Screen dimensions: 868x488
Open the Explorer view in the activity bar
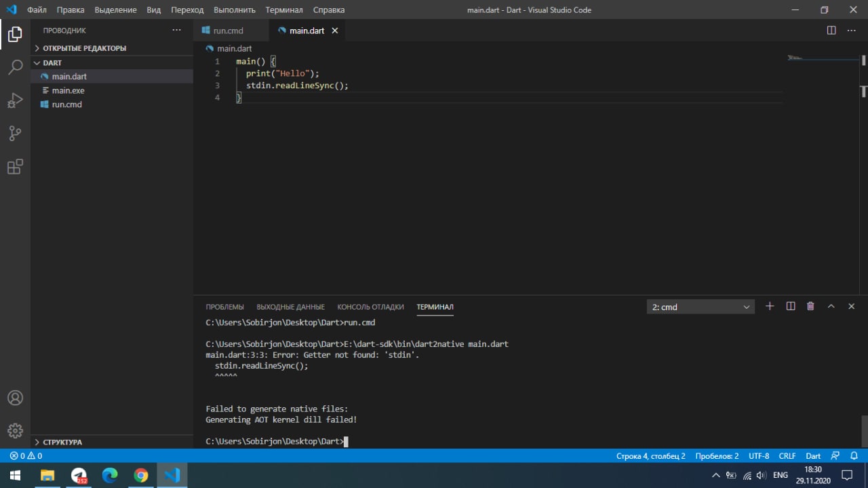click(15, 34)
